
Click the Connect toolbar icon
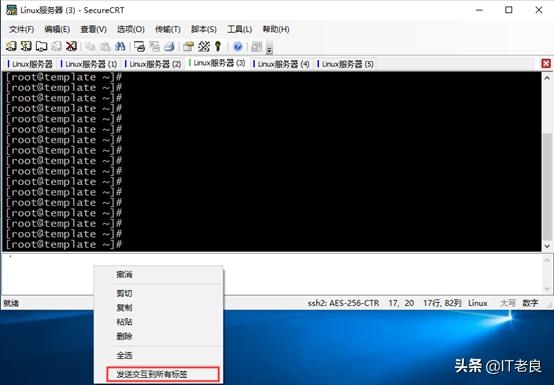(11, 46)
